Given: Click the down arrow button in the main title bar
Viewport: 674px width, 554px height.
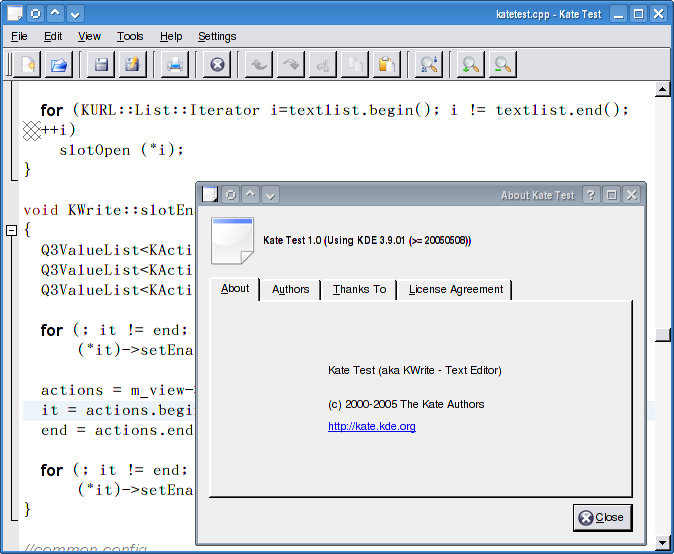Looking at the screenshot, I should click(75, 14).
